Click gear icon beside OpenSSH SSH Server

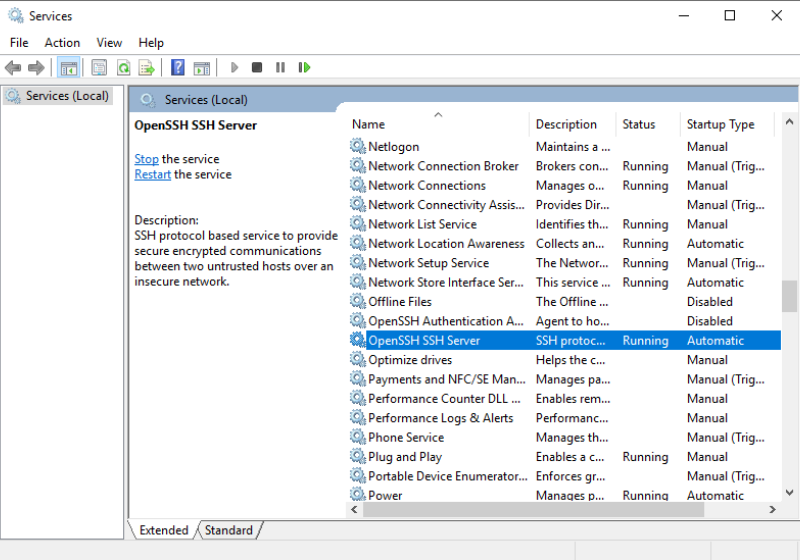click(x=358, y=340)
